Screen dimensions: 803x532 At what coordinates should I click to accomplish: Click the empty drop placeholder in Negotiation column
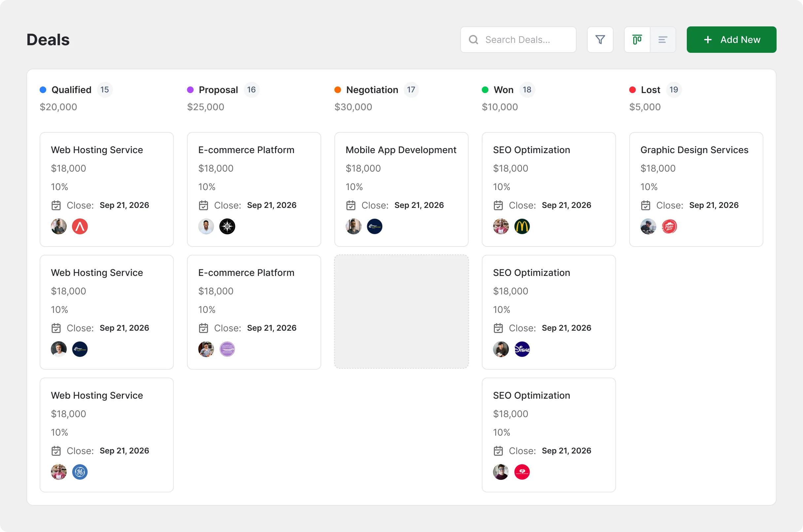click(x=401, y=312)
